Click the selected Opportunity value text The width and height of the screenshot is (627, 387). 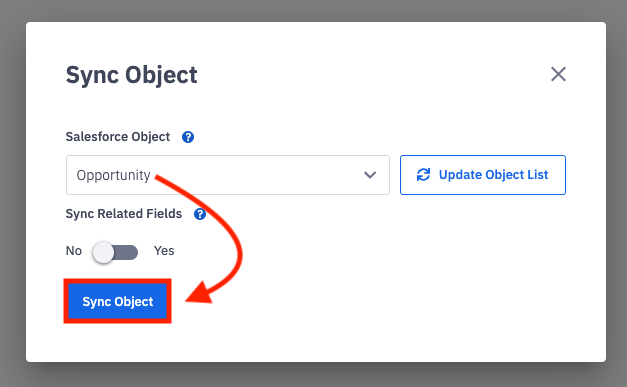click(x=113, y=176)
